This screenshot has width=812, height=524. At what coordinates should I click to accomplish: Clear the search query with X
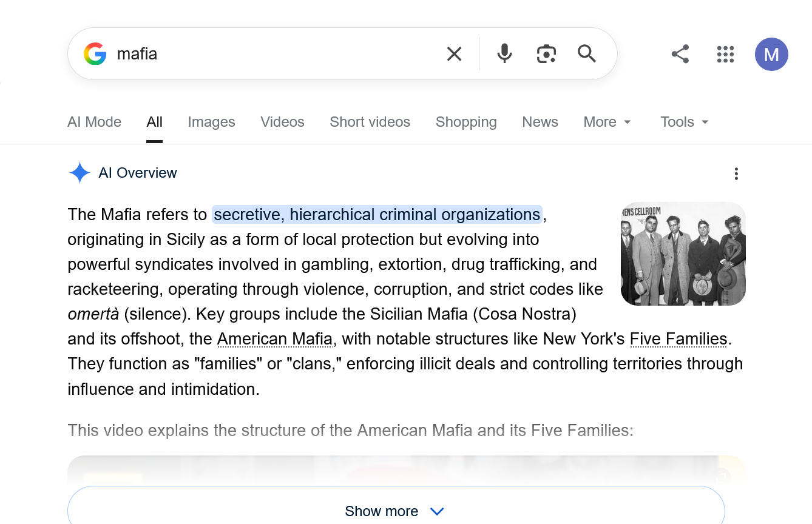pos(454,54)
